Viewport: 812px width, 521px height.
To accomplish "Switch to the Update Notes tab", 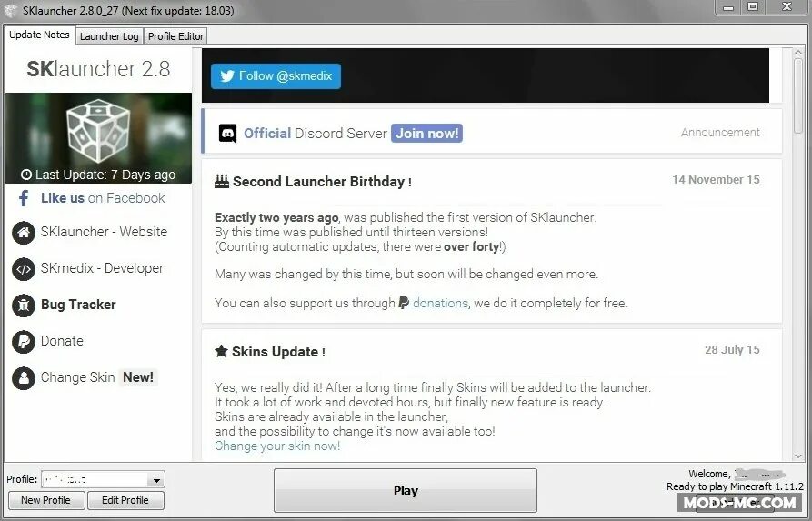I will (39, 35).
